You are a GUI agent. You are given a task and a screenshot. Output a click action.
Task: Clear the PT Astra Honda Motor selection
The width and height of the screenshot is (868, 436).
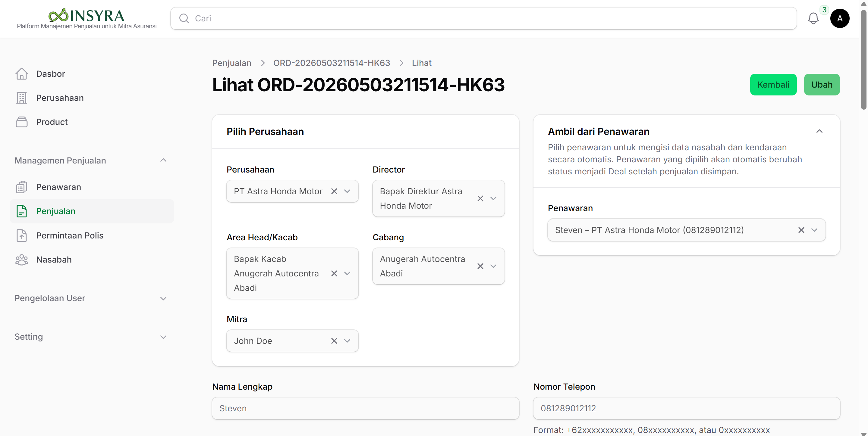[x=334, y=191]
